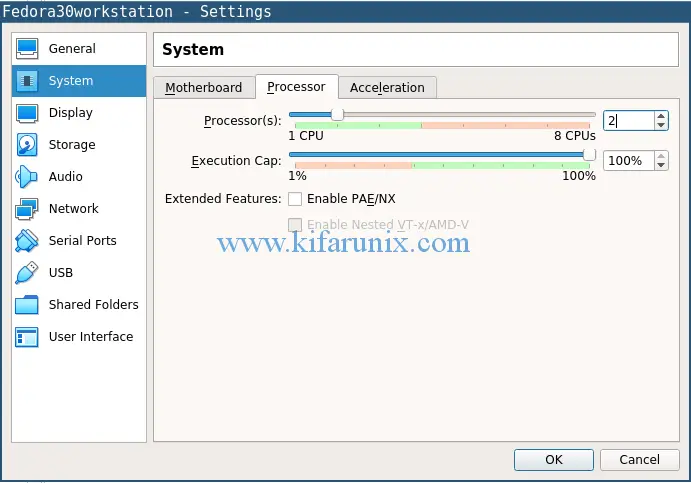Click the Audio speaker icon in sidebar
Image resolution: width=691 pixels, height=483 pixels.
click(26, 177)
